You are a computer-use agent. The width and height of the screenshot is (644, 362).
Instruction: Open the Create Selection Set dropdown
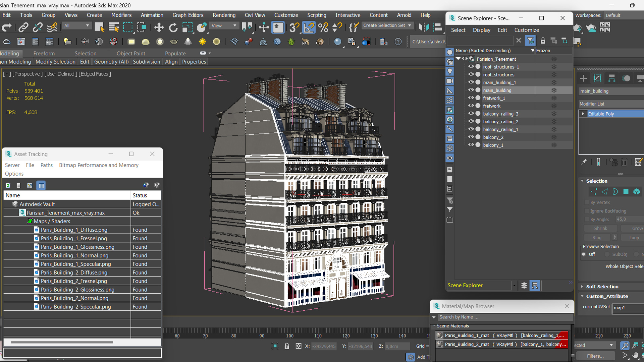387,25
